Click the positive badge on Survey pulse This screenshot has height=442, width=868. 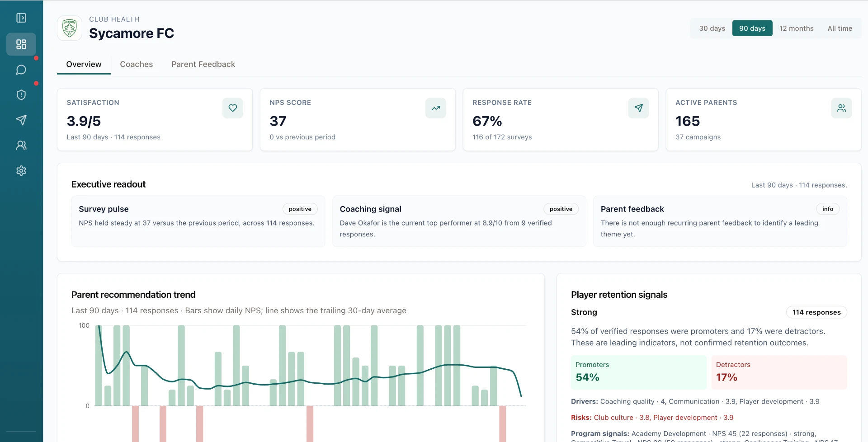pyautogui.click(x=300, y=209)
